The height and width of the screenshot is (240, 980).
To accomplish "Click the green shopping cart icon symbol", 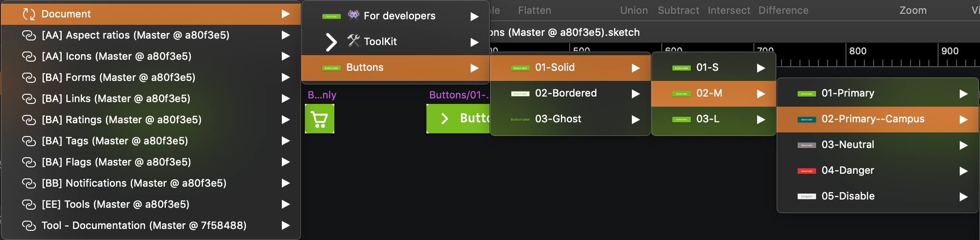I will click(319, 119).
